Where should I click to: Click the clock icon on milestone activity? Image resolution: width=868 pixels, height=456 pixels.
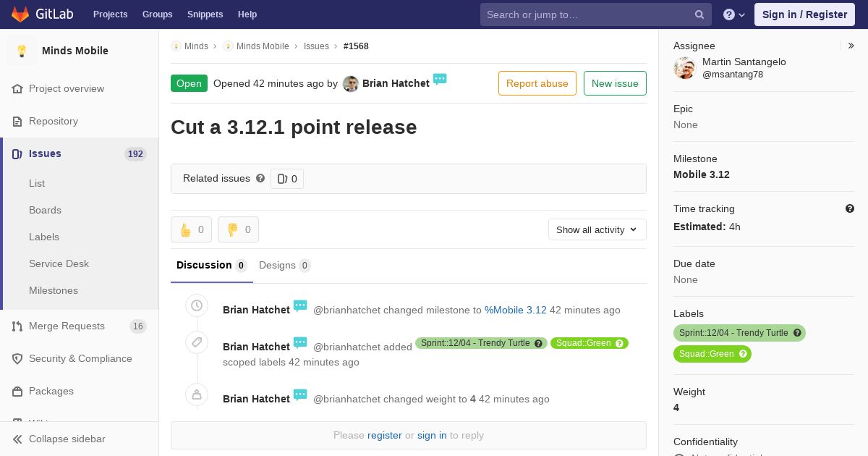tap(197, 305)
